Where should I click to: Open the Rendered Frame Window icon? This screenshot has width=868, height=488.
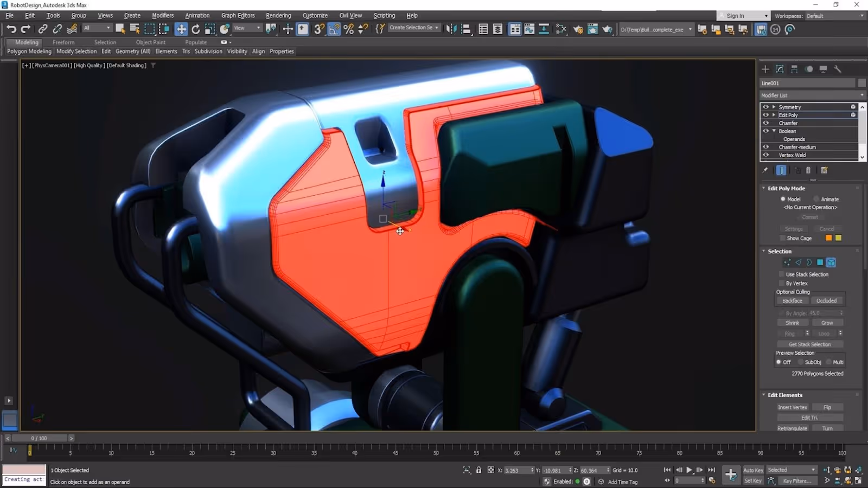coord(592,29)
